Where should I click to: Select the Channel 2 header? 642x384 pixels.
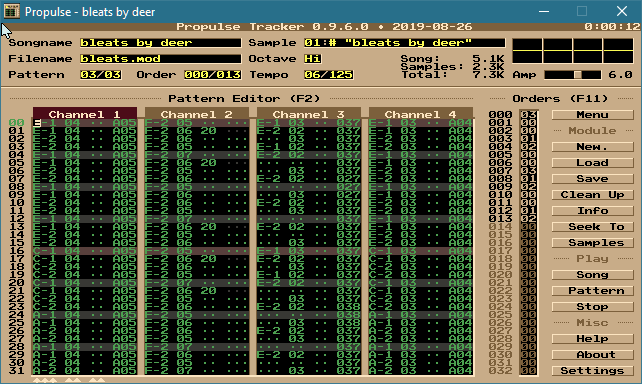pos(197,114)
